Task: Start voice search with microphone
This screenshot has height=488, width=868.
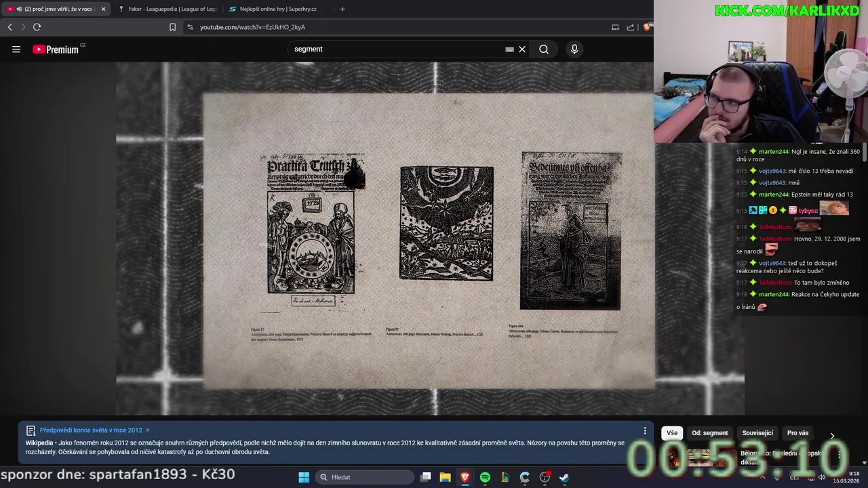Action: (x=574, y=49)
